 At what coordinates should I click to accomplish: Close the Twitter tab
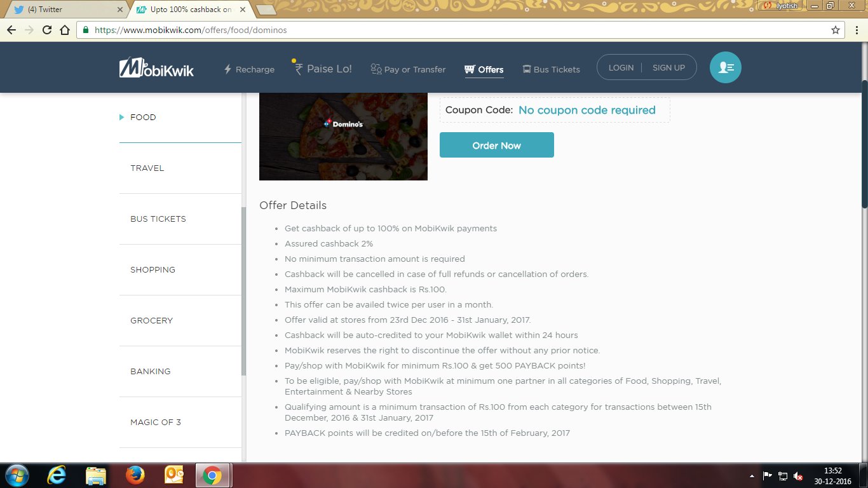click(119, 10)
